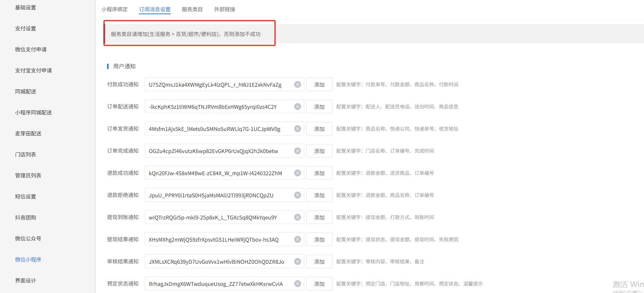Image resolution: width=644 pixels, height=293 pixels.
Task: Clear the 付款成功通知 template ID field
Action: click(x=297, y=84)
